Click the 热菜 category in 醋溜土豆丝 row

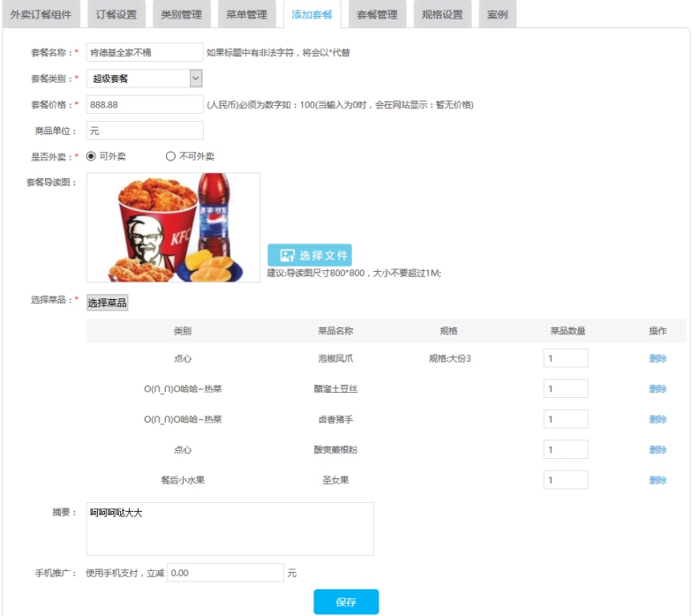(183, 389)
